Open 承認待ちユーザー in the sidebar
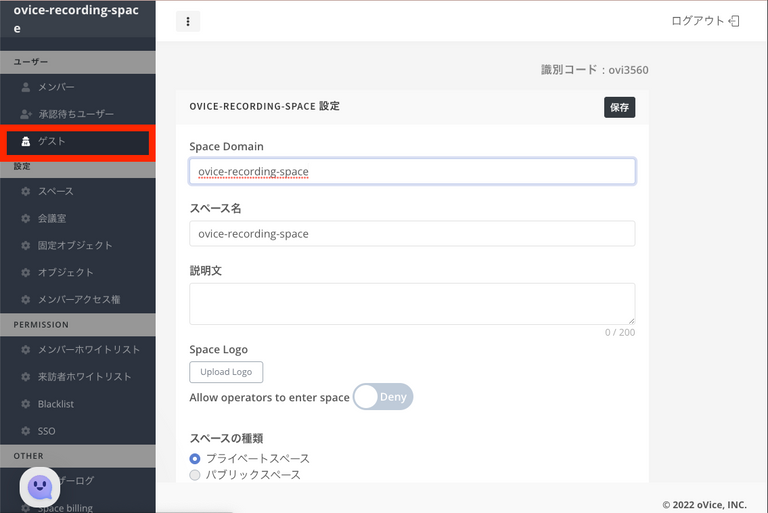768x513 pixels. click(78, 114)
